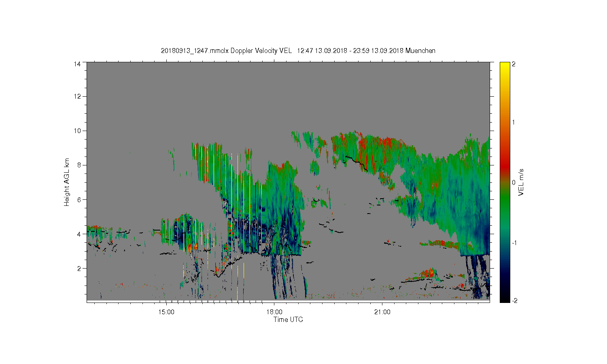Click the colorbar value 1
Image resolution: width=607 pixels, height=364 pixels.
[514, 122]
